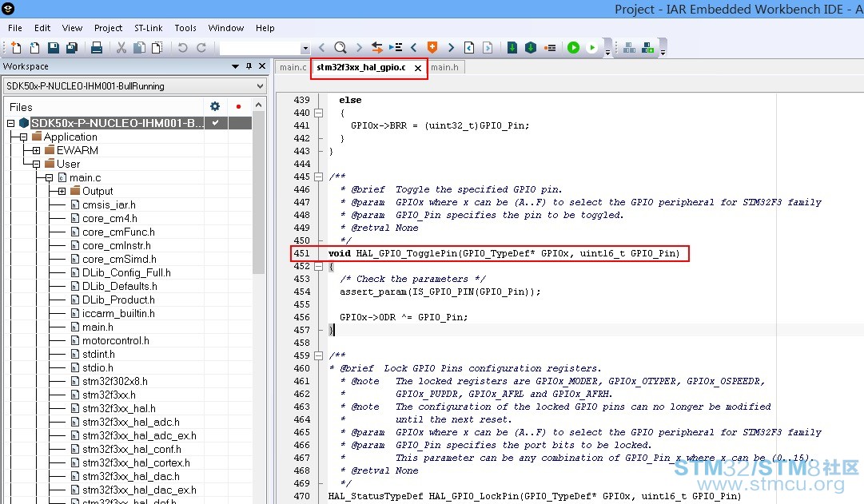Click the grey stacked-blocks toolbar icon
This screenshot has height=504, width=864.
click(x=629, y=48)
